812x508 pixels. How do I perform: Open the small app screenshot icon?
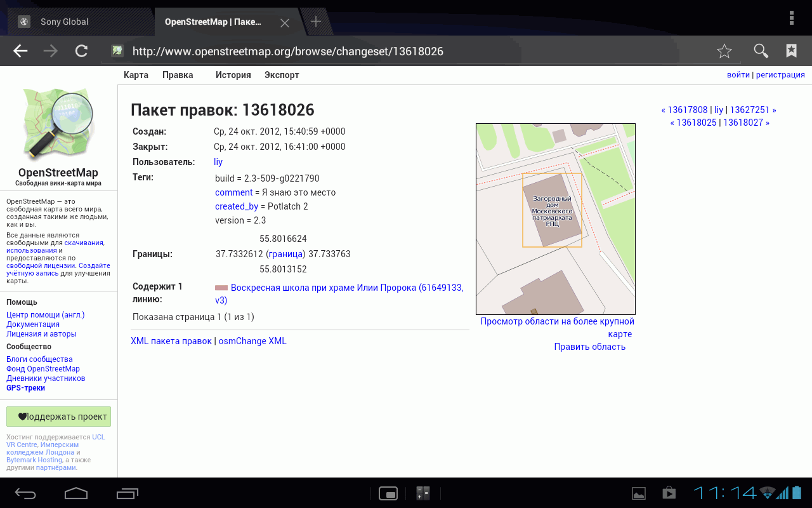(388, 493)
